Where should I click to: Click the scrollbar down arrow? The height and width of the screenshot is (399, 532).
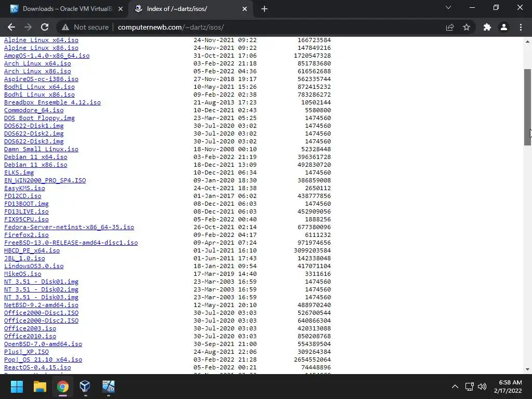pos(527,369)
